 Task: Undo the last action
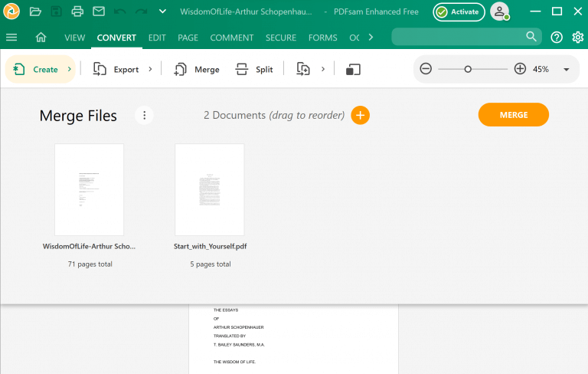point(120,11)
